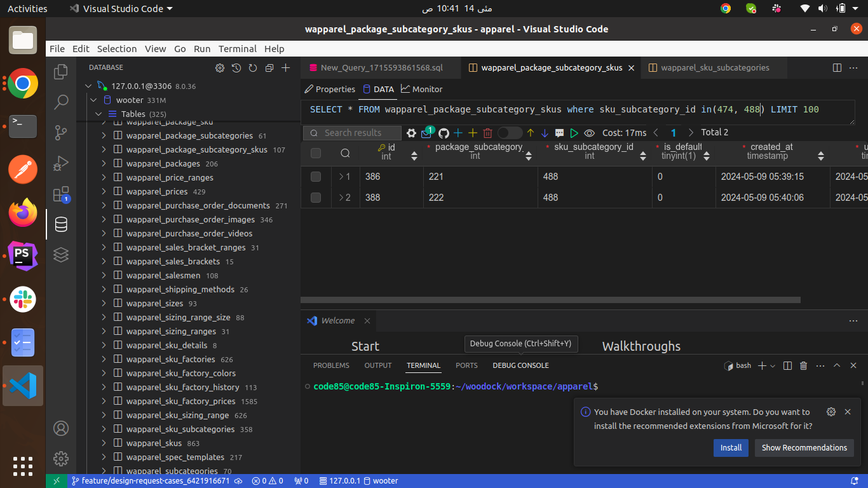
Task: Open the Terminal menu
Action: coord(238,49)
